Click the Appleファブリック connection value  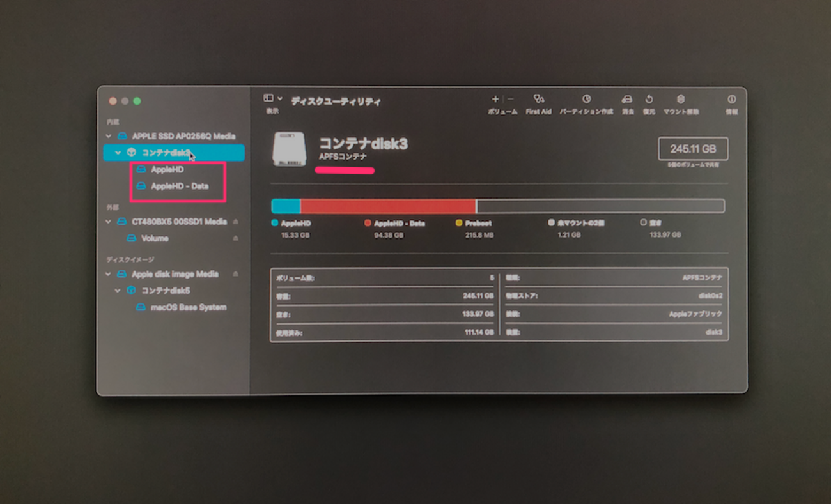point(695,314)
